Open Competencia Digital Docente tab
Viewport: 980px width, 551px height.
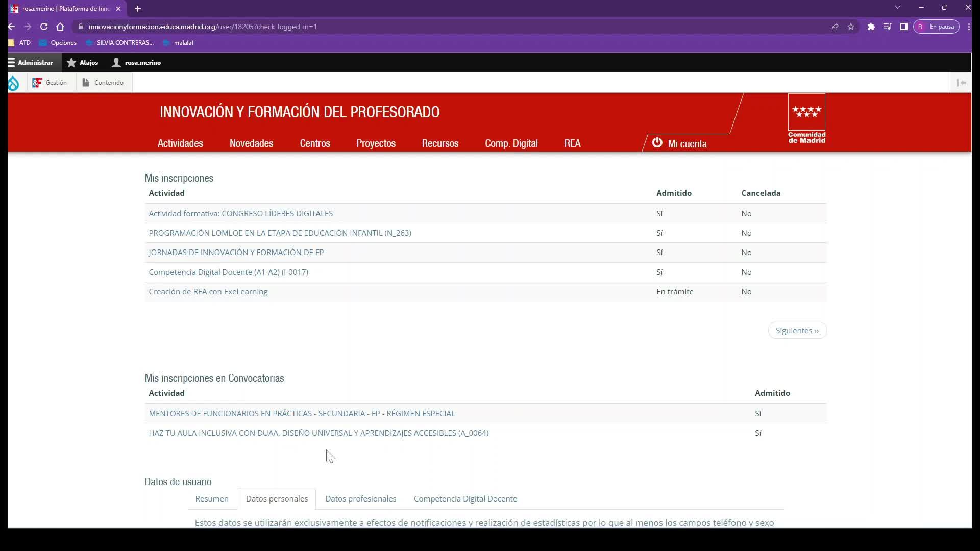[465, 498]
